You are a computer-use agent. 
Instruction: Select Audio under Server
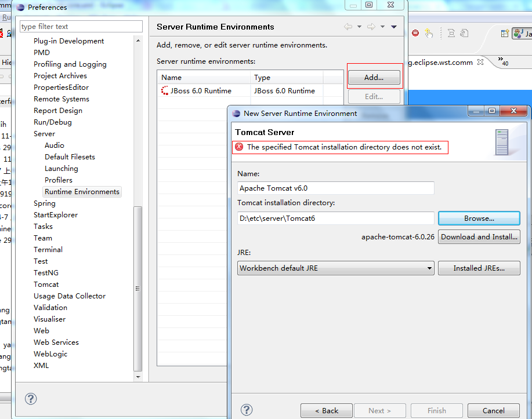(55, 145)
